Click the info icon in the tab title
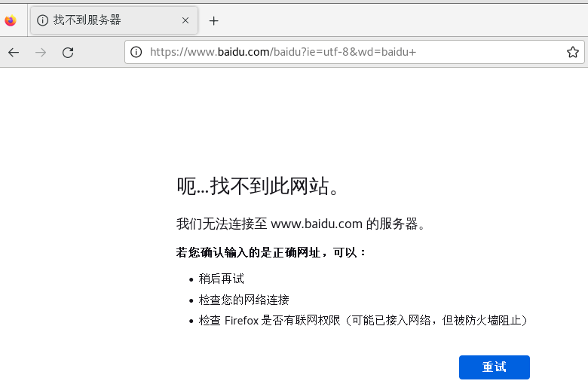The image size is (588, 390). tap(43, 20)
